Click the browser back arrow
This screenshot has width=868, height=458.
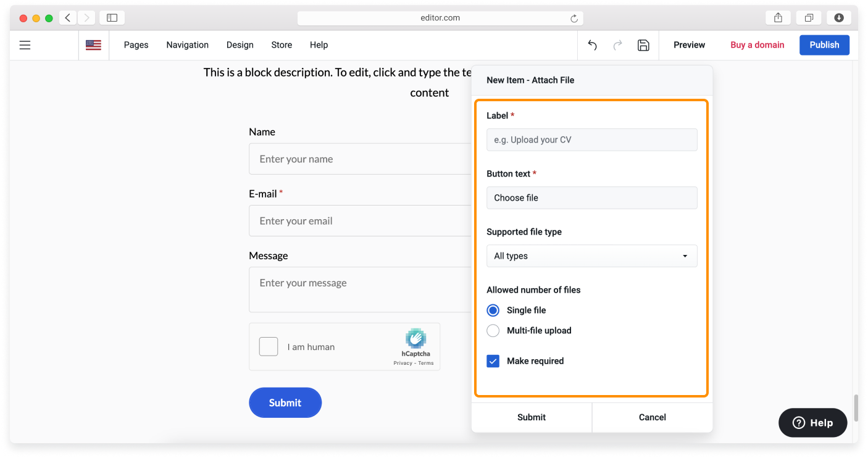coord(68,18)
